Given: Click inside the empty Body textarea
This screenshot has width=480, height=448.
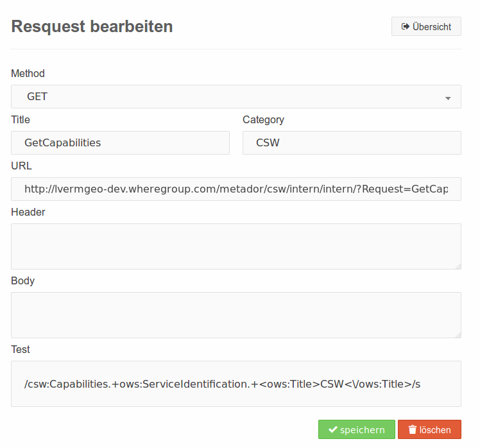Looking at the screenshot, I should (236, 315).
